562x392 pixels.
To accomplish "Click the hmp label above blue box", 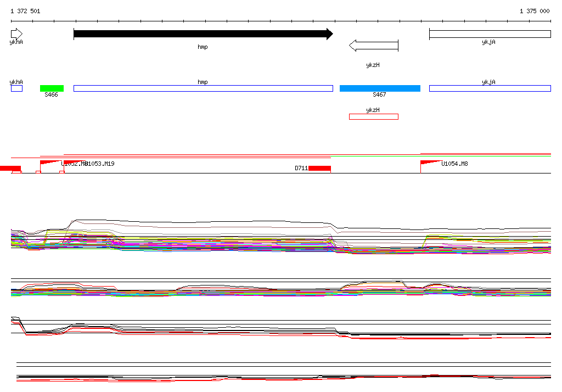I will click(x=203, y=82).
